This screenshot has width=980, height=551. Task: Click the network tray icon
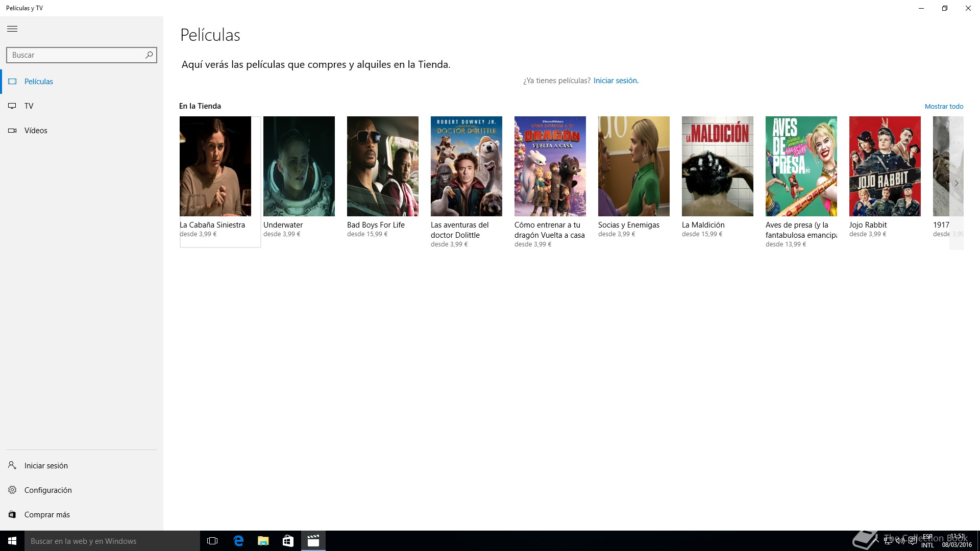pyautogui.click(x=888, y=541)
